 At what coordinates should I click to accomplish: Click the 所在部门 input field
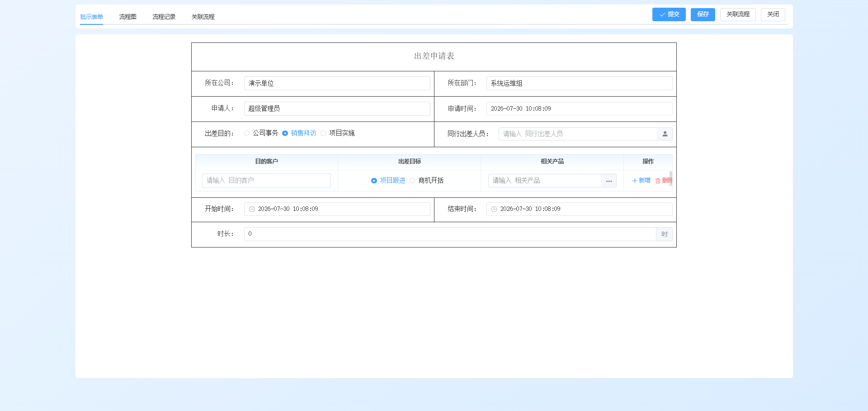point(580,84)
